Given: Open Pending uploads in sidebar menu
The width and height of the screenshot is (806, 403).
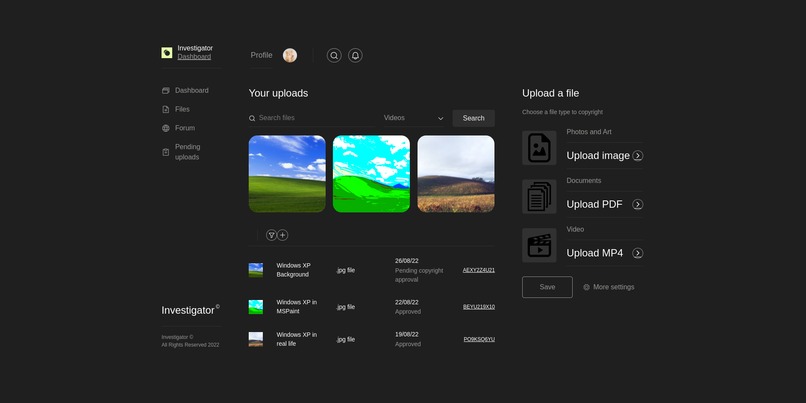Looking at the screenshot, I should pos(188,152).
